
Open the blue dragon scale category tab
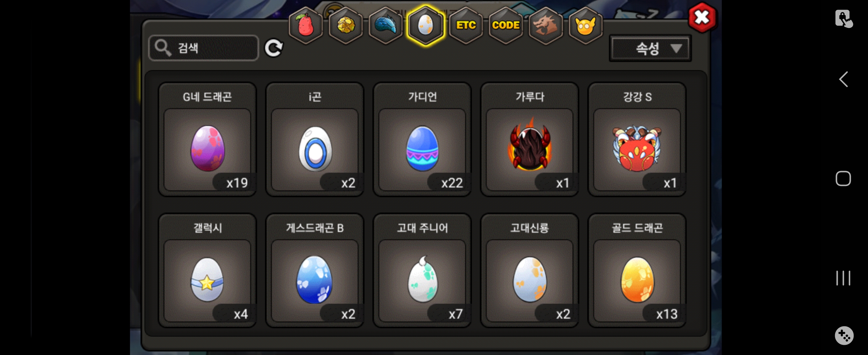(385, 25)
